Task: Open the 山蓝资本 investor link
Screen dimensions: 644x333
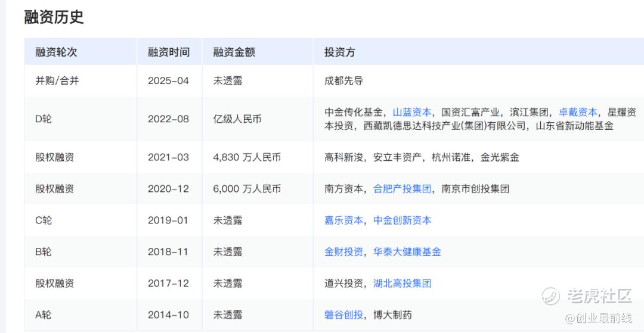Action: point(412,113)
